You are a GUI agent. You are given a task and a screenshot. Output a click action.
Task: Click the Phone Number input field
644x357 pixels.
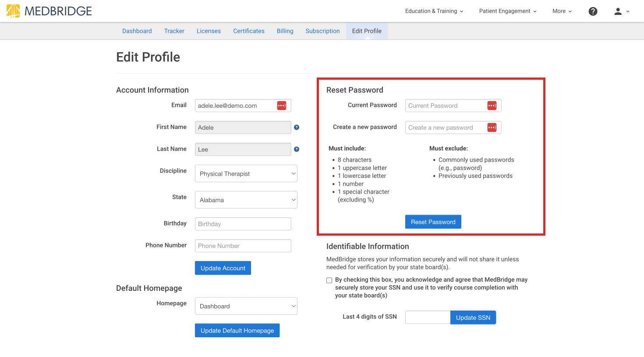(243, 245)
